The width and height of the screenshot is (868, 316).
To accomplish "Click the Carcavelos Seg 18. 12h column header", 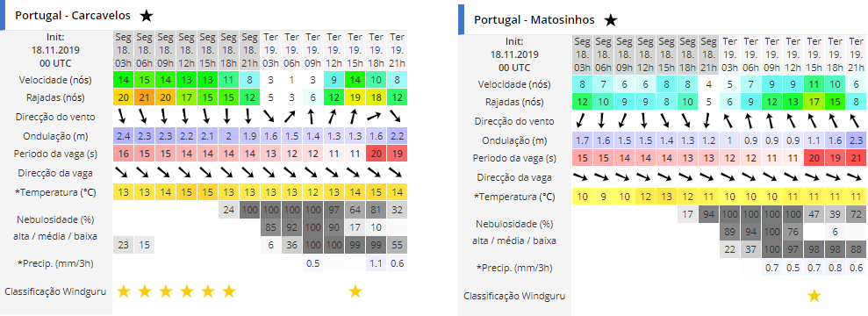I will pyautogui.click(x=186, y=50).
